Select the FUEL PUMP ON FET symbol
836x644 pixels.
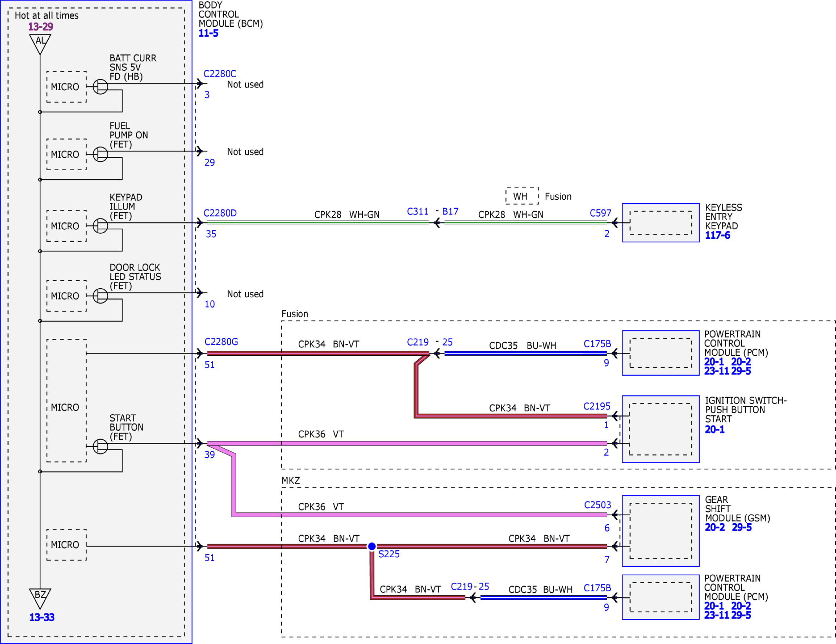100,154
